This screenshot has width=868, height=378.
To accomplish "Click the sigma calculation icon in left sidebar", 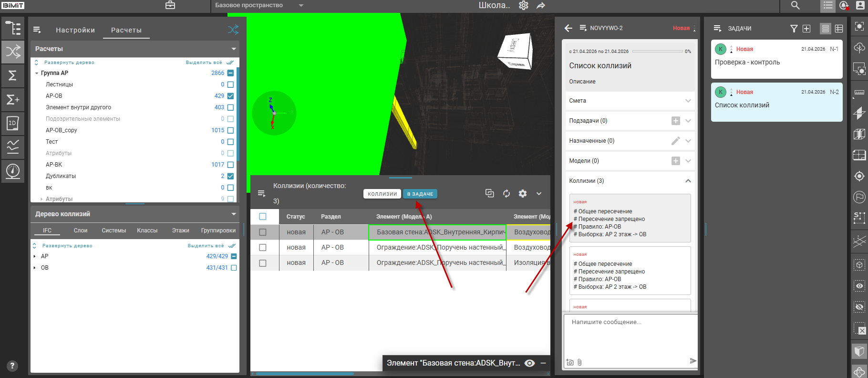I will tap(13, 75).
